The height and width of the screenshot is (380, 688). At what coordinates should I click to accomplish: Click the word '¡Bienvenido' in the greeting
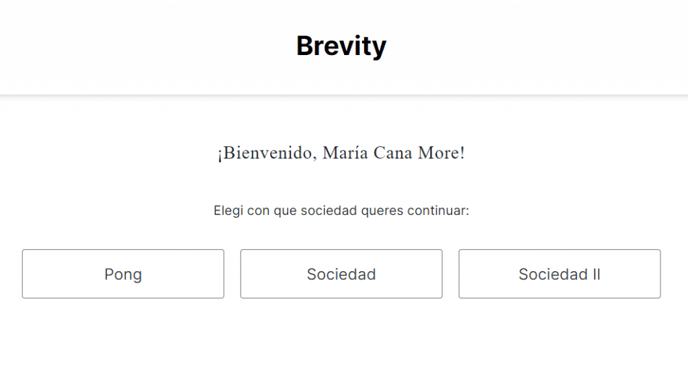tap(267, 153)
